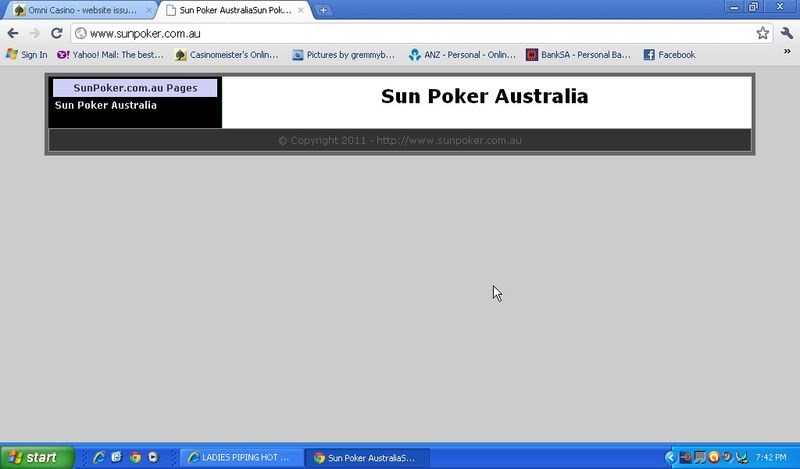The width and height of the screenshot is (800, 469).
Task: Open the Chrome wrench settings menu
Action: pos(787,34)
